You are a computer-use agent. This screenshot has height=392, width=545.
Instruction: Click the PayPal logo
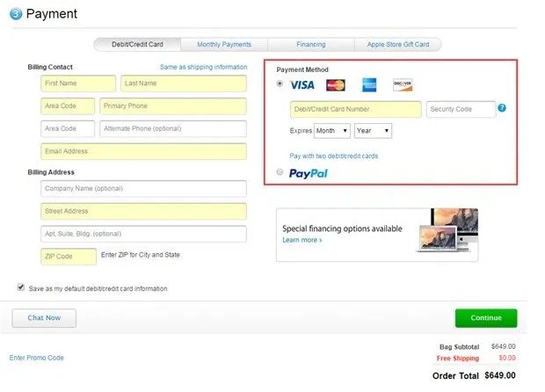pyautogui.click(x=309, y=173)
